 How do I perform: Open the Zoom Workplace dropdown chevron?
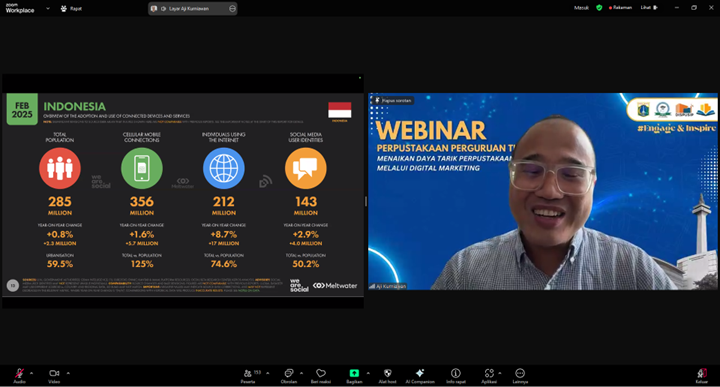[48, 8]
